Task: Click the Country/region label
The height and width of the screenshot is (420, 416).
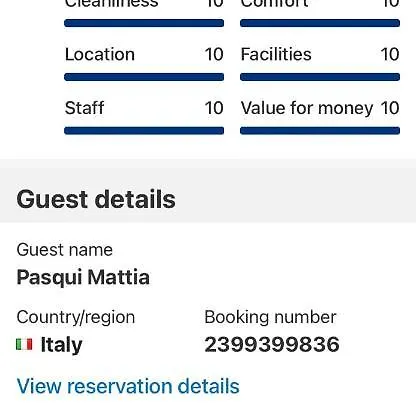Action: click(x=76, y=317)
